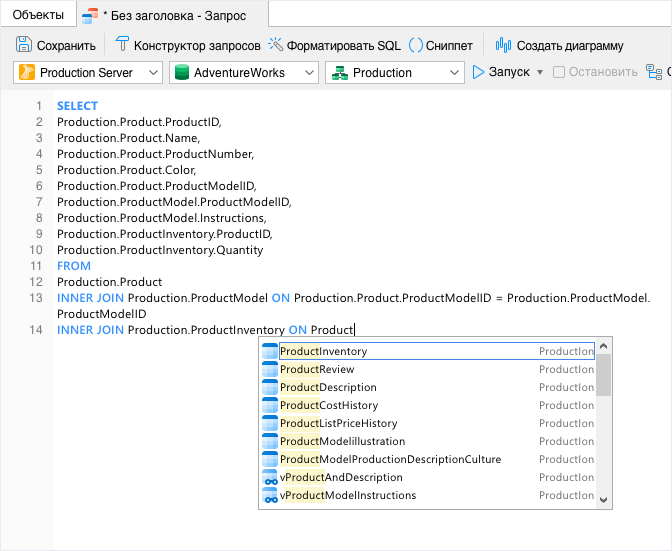Click the view icon beside vProductAndDescription
The image size is (672, 551).
click(270, 477)
